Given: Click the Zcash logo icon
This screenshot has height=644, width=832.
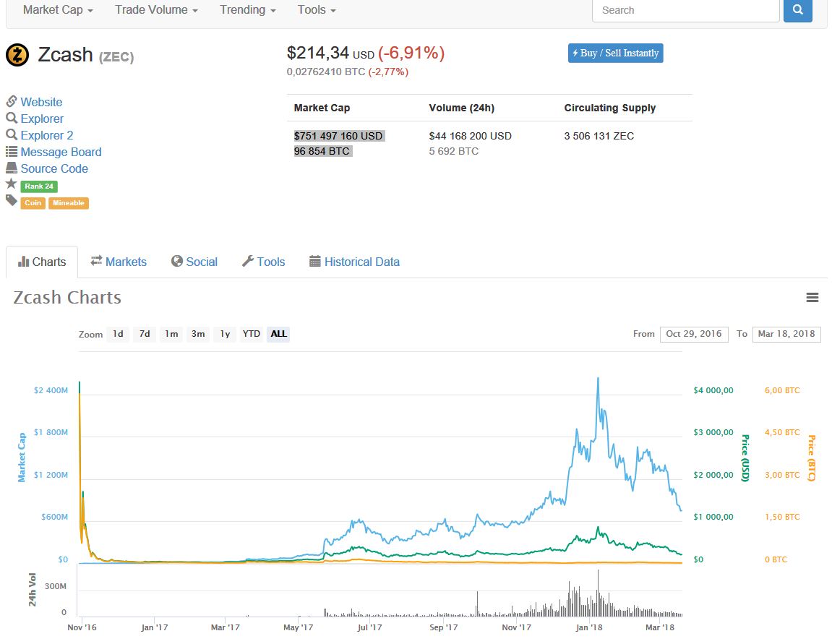Looking at the screenshot, I should coord(17,55).
